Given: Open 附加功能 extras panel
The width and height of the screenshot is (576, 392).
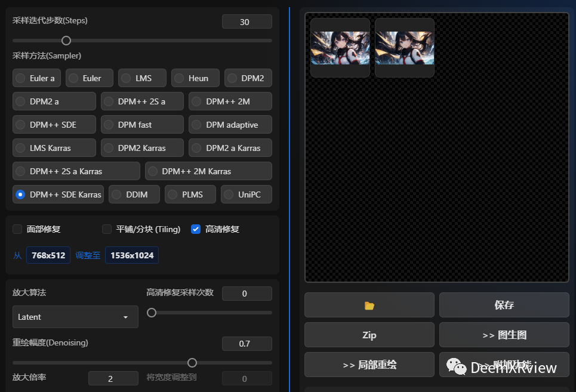Looking at the screenshot, I should click(x=504, y=365).
